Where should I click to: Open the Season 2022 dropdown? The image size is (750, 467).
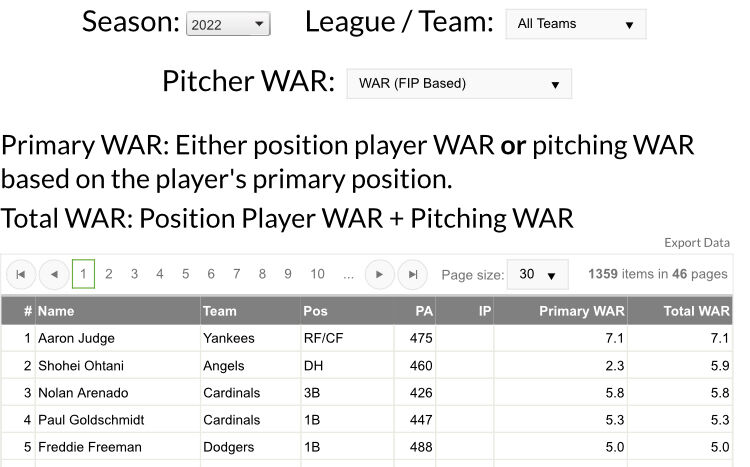(x=228, y=24)
